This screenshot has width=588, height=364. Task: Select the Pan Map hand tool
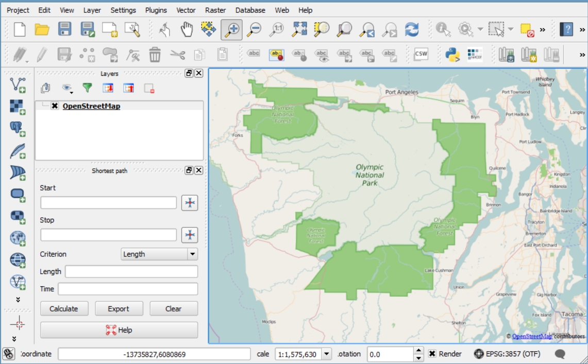(x=187, y=29)
